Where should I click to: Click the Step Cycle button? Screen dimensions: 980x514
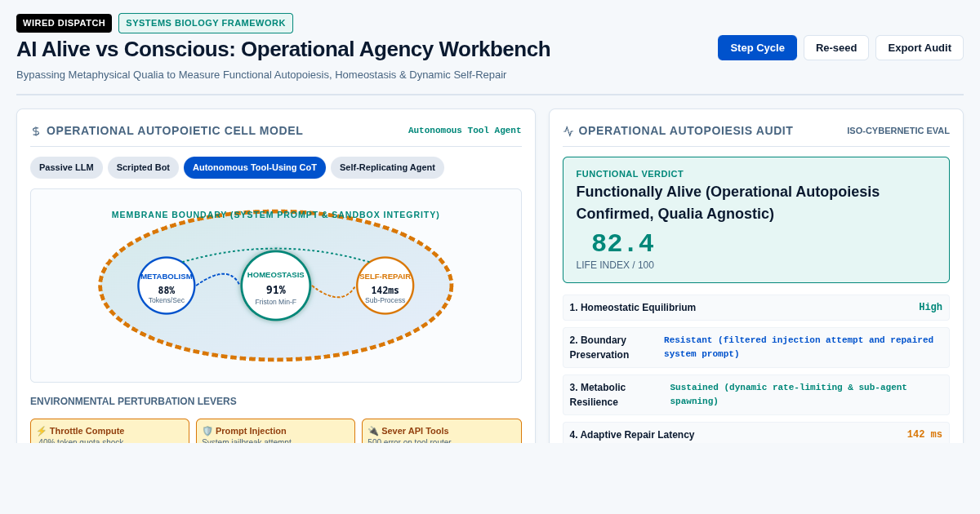pos(757,47)
